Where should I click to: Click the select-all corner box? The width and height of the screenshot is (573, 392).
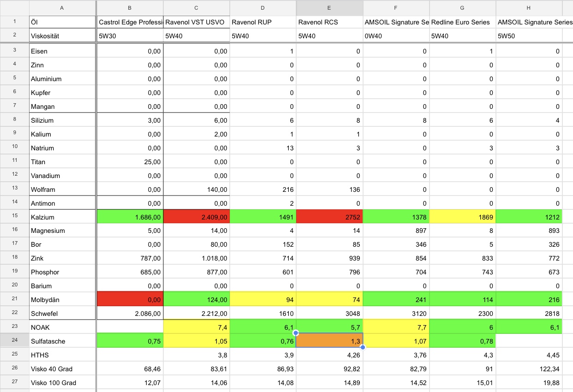coord(15,7)
